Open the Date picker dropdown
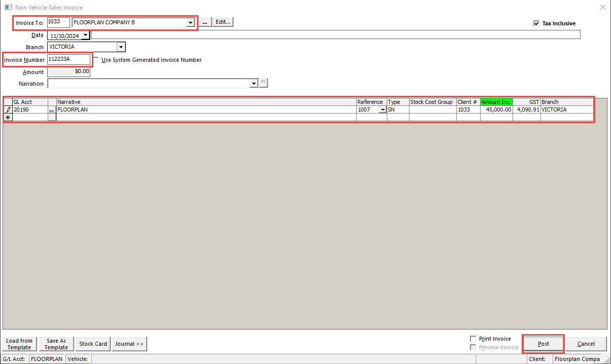 [x=85, y=35]
